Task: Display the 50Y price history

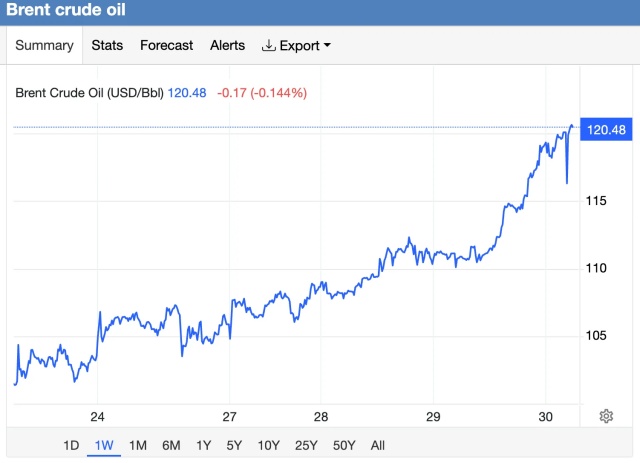Action: tap(344, 445)
